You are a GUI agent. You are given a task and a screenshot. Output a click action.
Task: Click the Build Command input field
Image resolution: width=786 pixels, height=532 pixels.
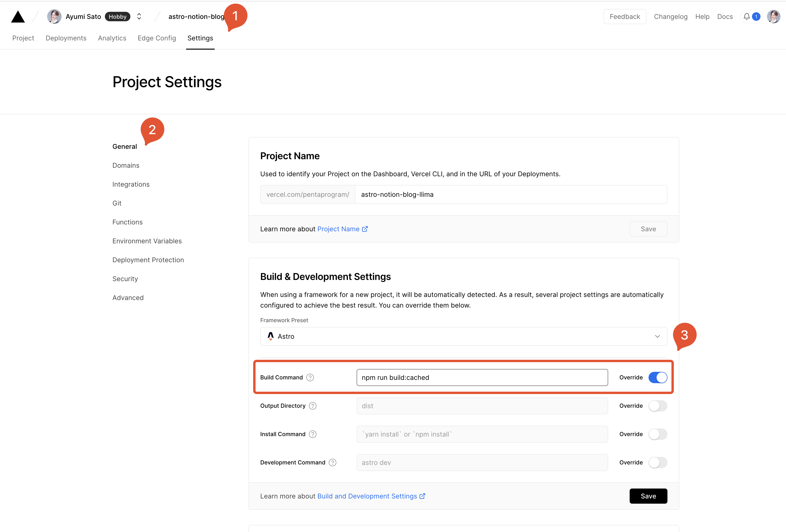click(x=482, y=378)
